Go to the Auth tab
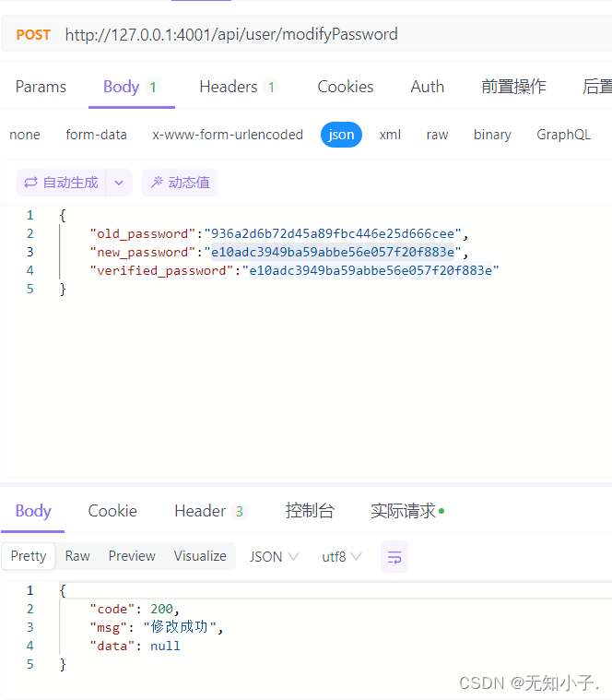Viewport: 612px width, 700px height. (x=428, y=87)
